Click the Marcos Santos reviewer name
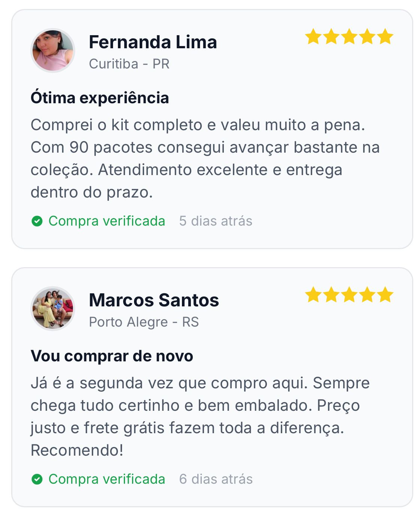 (154, 300)
